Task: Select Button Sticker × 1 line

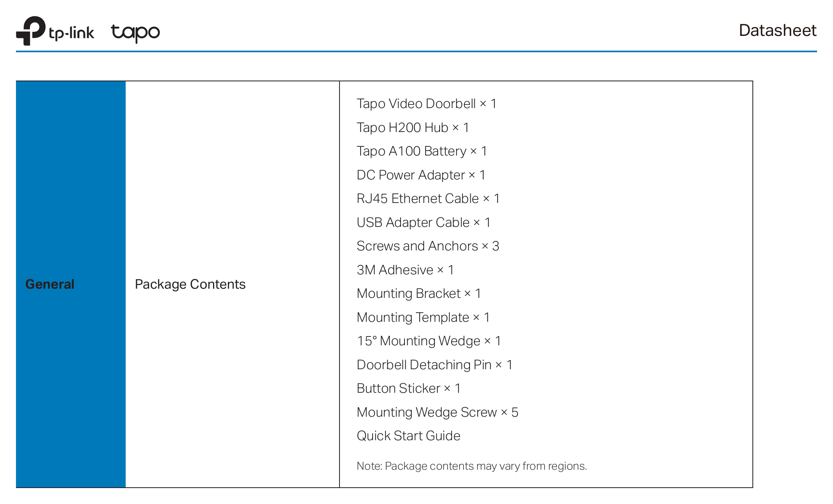Action: pos(409,388)
